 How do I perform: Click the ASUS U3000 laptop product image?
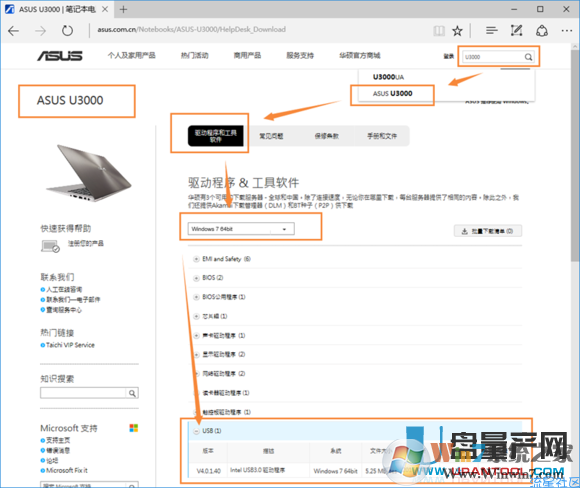pyautogui.click(x=88, y=173)
